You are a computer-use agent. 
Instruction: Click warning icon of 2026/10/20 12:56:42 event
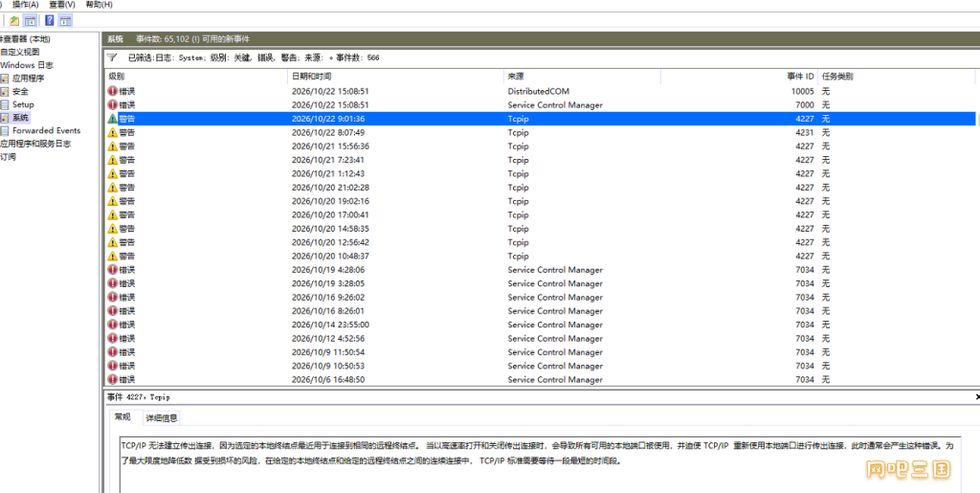coord(113,242)
